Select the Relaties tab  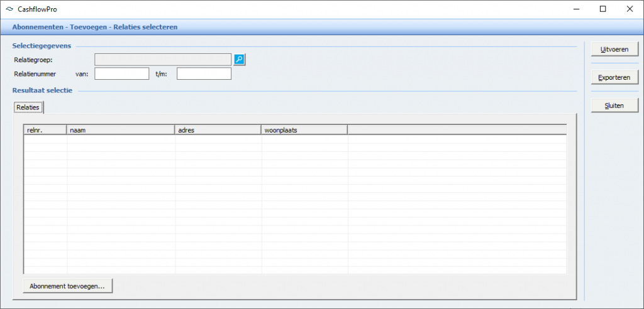click(x=28, y=107)
